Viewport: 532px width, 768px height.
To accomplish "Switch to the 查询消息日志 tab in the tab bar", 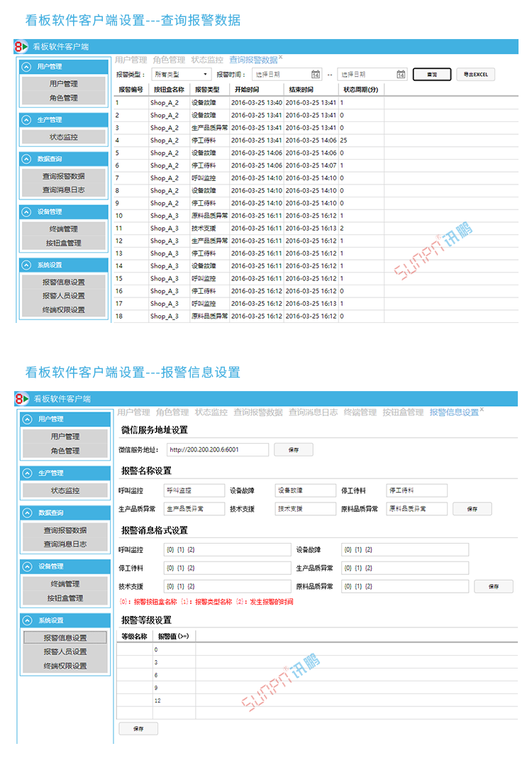I will tap(313, 412).
